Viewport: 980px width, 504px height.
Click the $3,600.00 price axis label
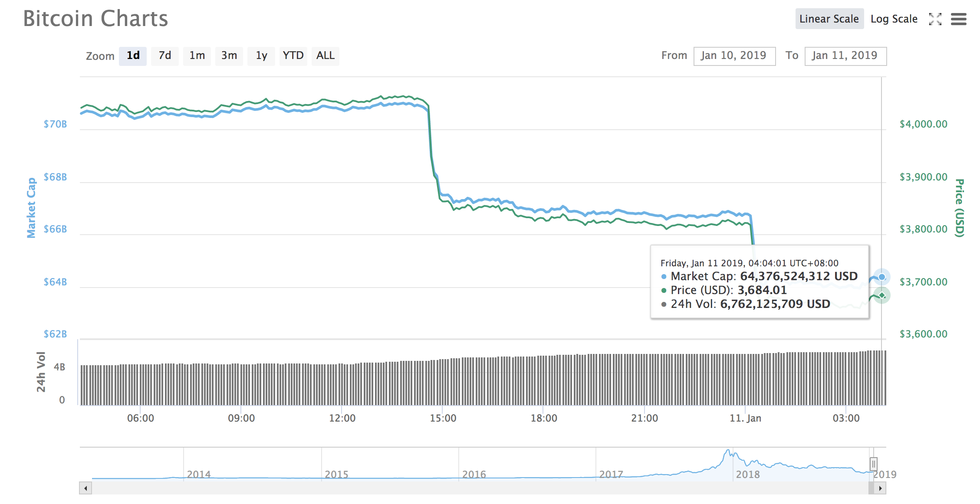pos(924,334)
